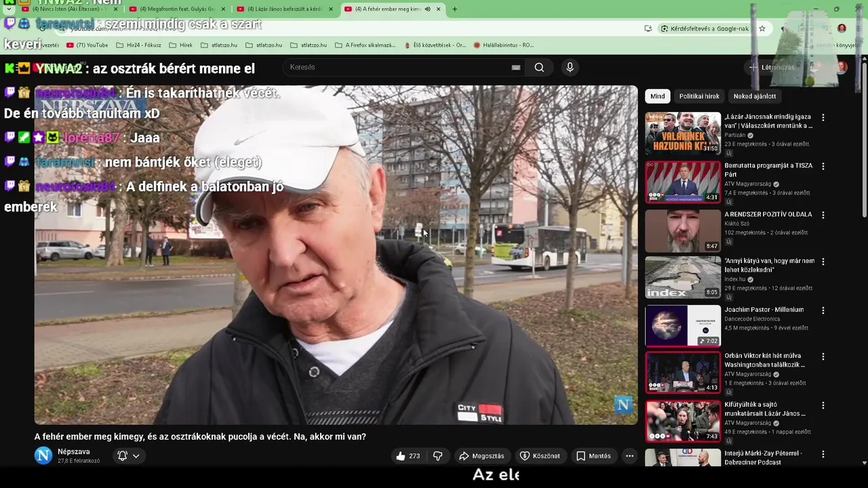The height and width of the screenshot is (488, 868).
Task: Close the Lázár János befeszült browser tab
Action: (331, 9)
